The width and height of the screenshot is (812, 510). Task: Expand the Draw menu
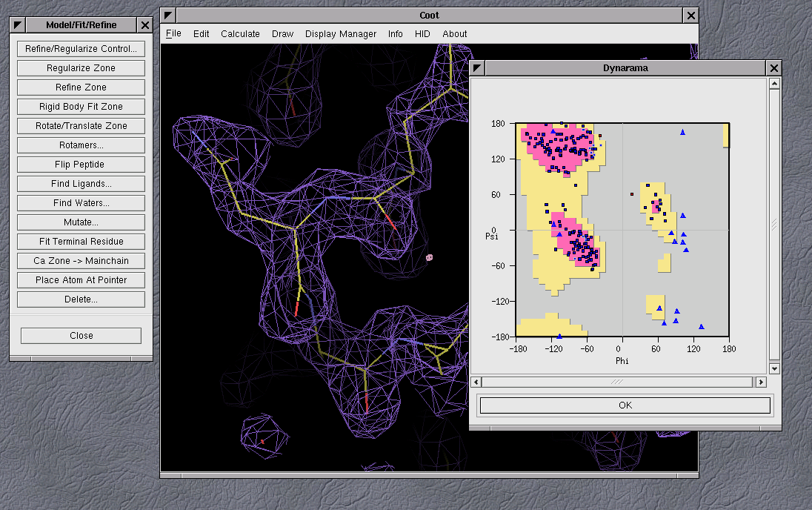click(x=282, y=33)
